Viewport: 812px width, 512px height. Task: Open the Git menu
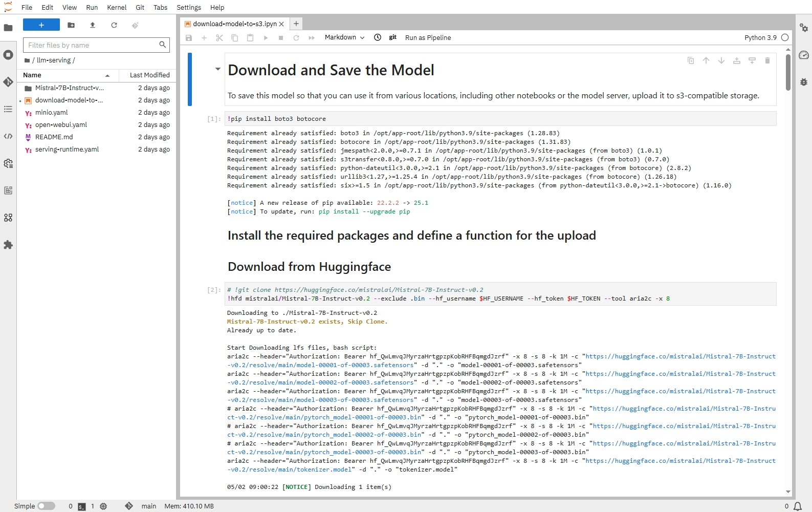(140, 7)
